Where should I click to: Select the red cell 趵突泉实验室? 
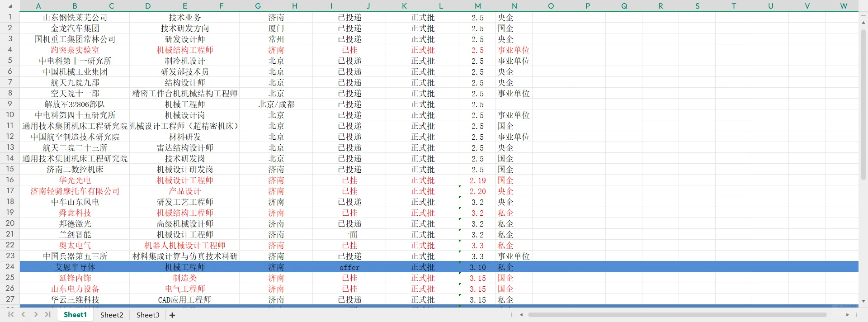click(75, 50)
